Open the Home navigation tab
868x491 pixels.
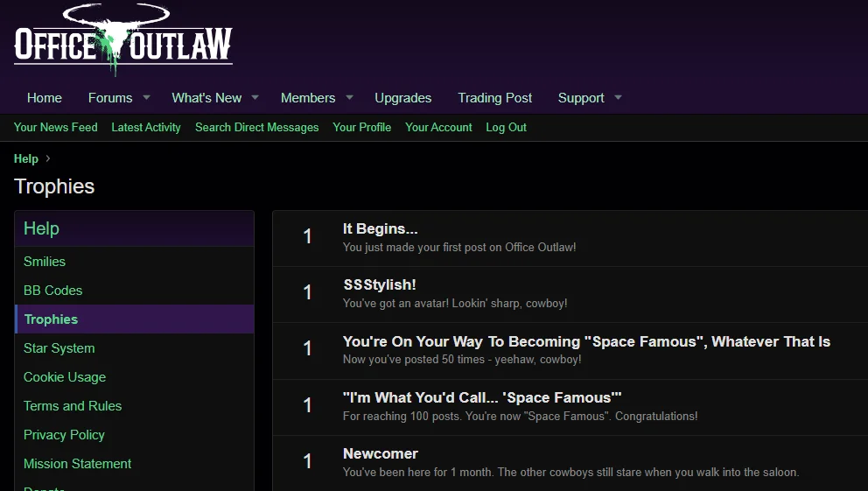(45, 98)
